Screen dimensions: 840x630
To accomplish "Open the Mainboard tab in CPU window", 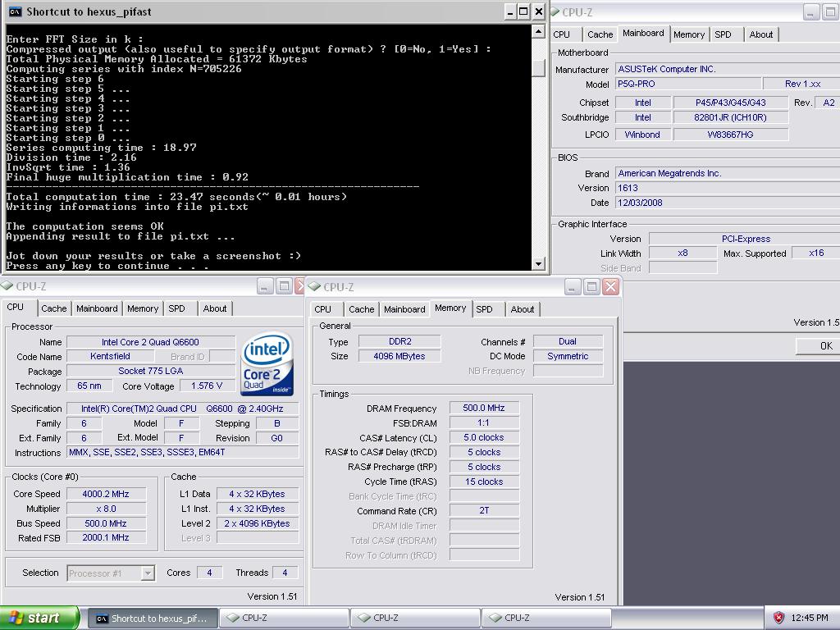I will pyautogui.click(x=97, y=308).
